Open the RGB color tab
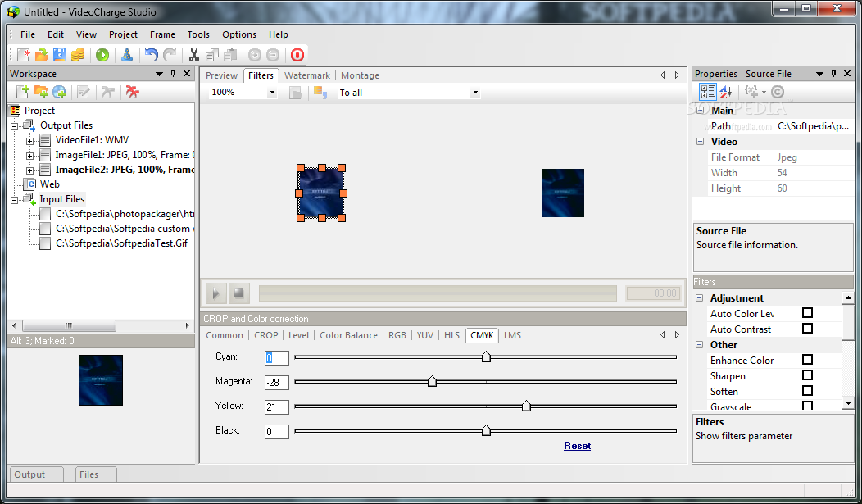Screen dimensions: 862x504 click(x=397, y=335)
